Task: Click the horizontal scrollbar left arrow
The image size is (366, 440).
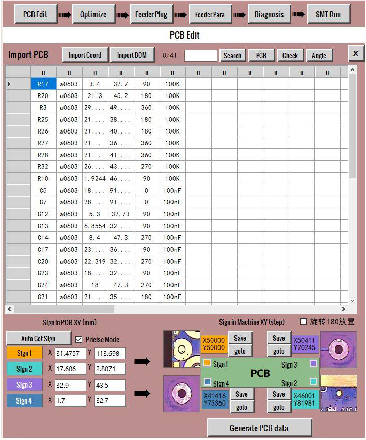Action: pos(10,309)
